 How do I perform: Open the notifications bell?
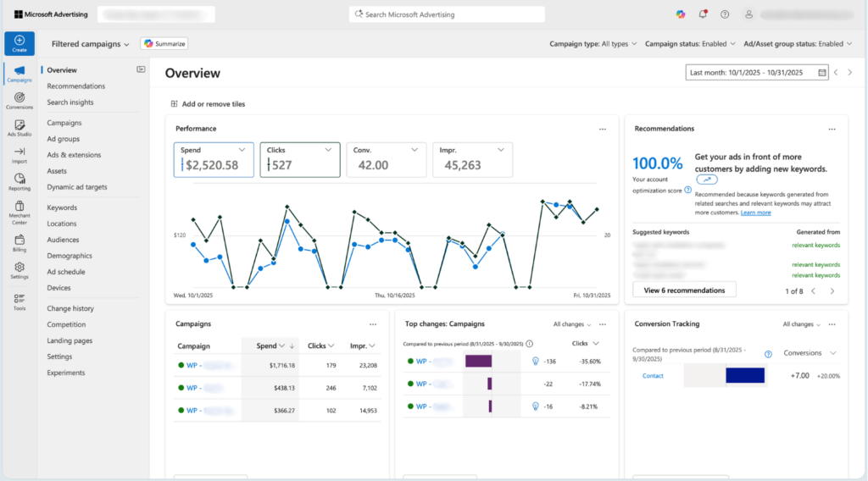pyautogui.click(x=703, y=14)
